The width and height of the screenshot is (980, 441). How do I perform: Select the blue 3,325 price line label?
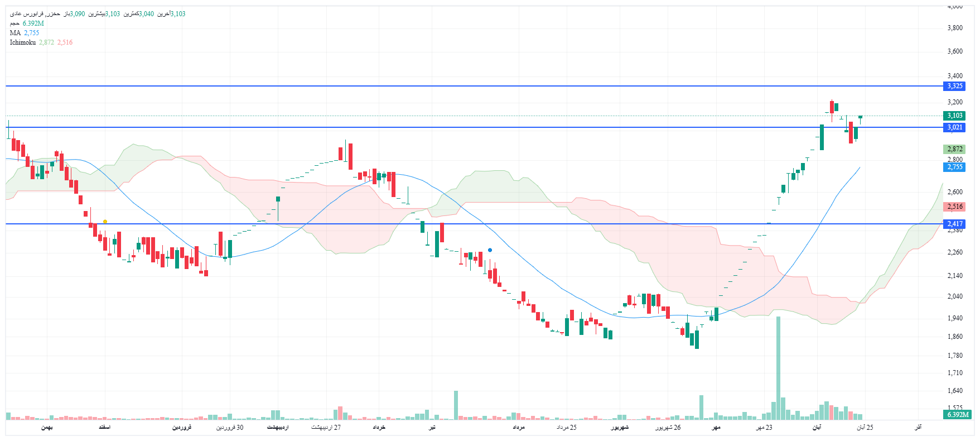[x=955, y=86]
